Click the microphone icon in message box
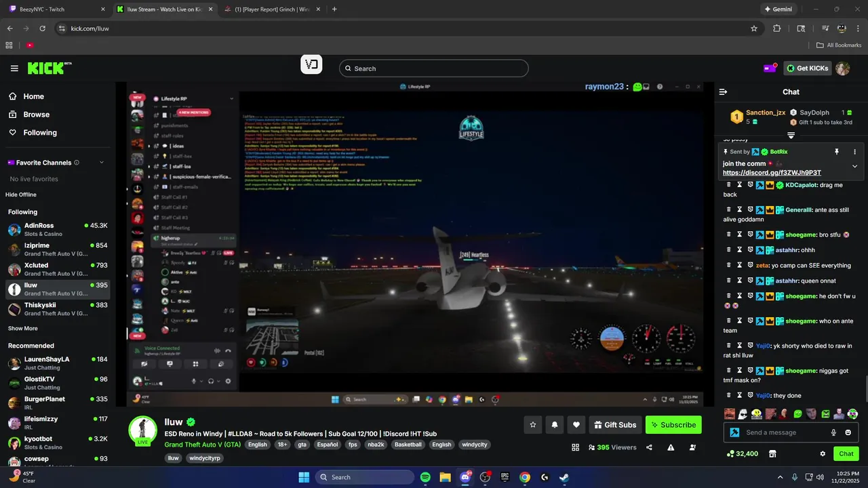Image resolution: width=868 pixels, height=488 pixels. [833, 432]
